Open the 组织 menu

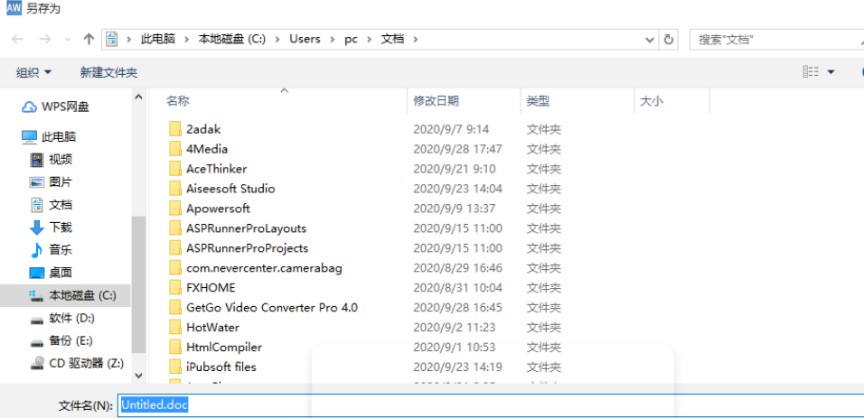tap(34, 72)
